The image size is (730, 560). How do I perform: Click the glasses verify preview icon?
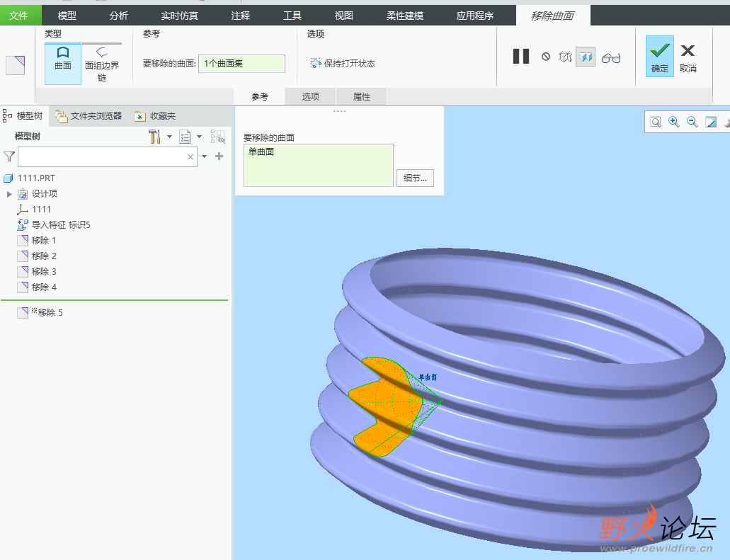611,58
